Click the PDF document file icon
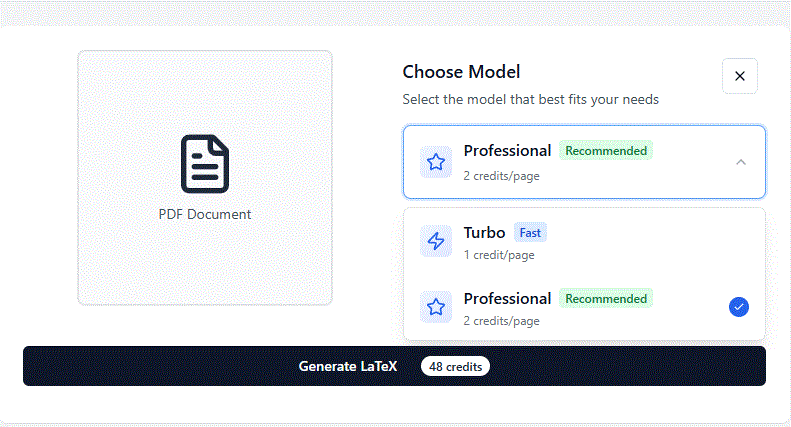Viewport: 791px width, 427px height. click(205, 164)
